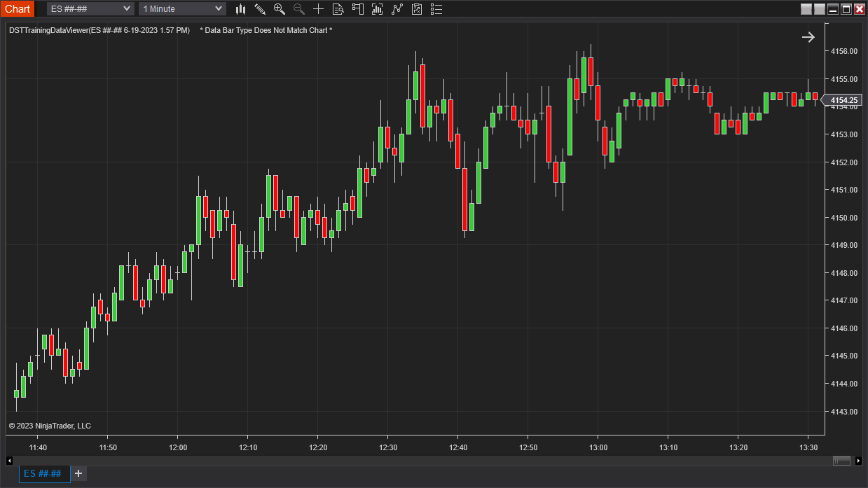Open the orange Chart menu button
868x488 pixels.
coord(18,9)
